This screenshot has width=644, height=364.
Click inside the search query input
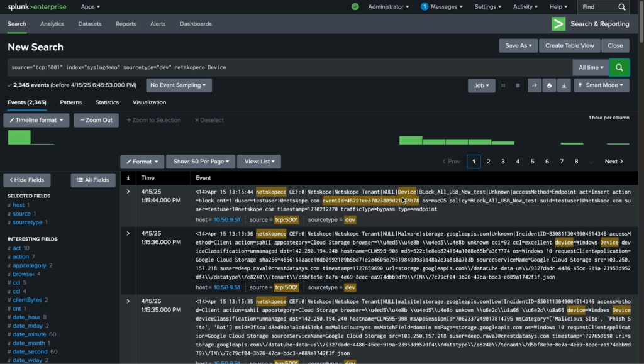tap(290, 67)
